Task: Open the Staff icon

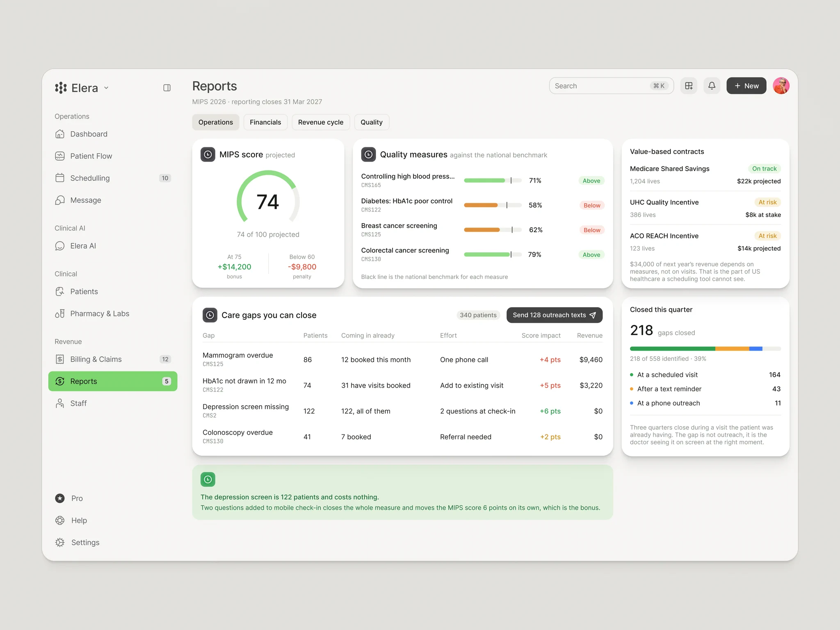Action: (60, 404)
